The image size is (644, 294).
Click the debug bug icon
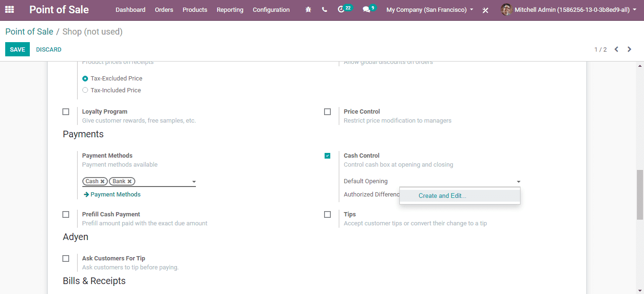(x=309, y=9)
